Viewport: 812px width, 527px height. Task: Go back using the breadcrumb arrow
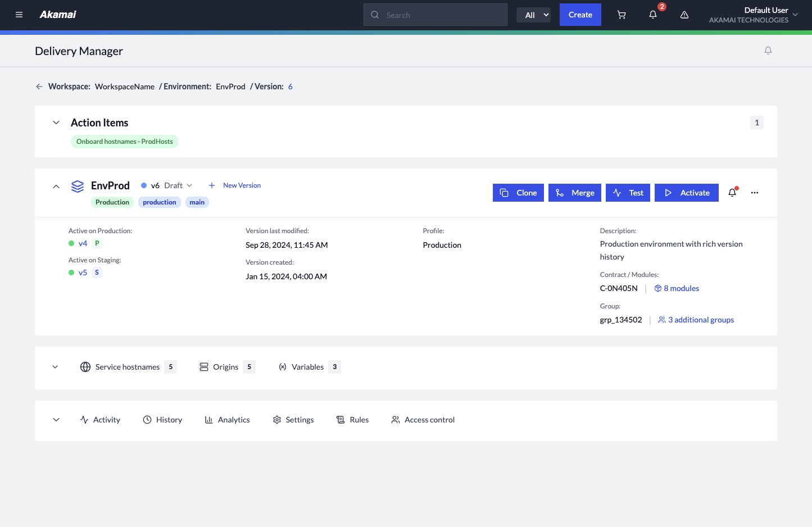[39, 87]
